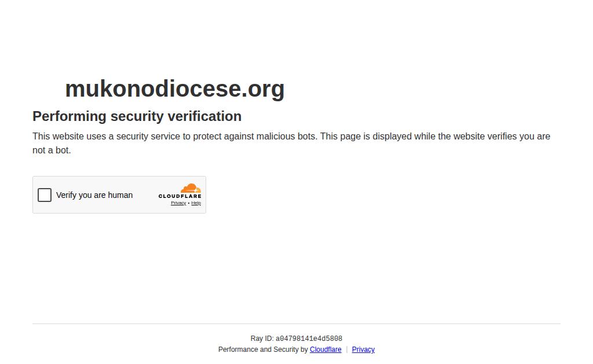The height and width of the screenshot is (364, 593).
Task: Click the 'Performance and Security by' text
Action: [263, 350]
